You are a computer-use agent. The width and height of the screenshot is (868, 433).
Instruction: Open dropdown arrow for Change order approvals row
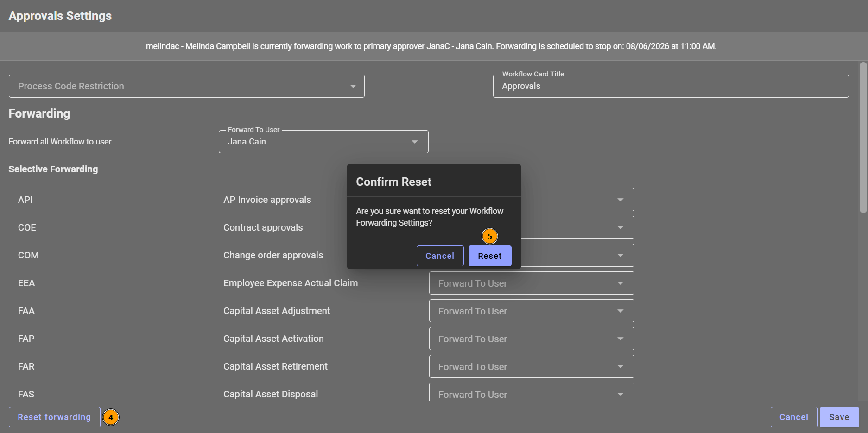click(x=620, y=255)
